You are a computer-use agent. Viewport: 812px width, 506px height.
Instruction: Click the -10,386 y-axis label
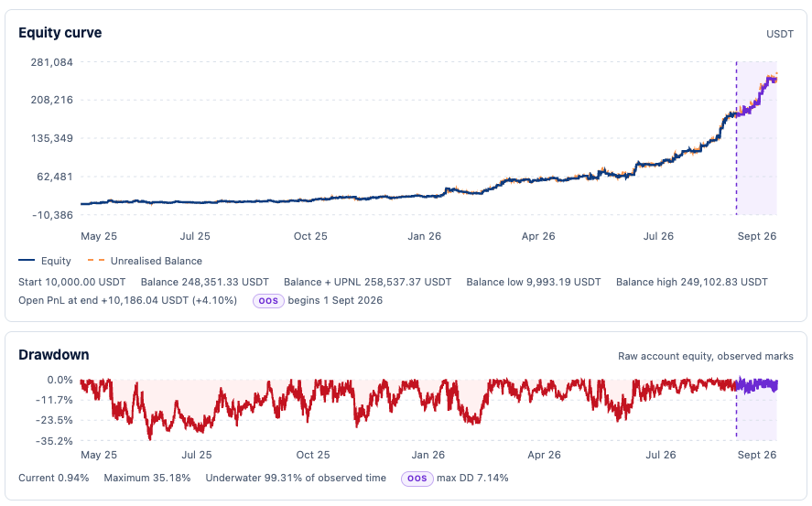point(52,215)
